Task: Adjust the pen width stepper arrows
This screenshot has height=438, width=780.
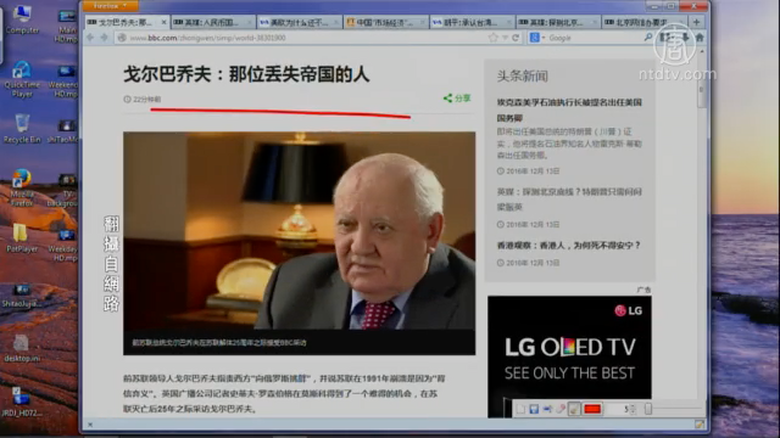Action: click(634, 409)
